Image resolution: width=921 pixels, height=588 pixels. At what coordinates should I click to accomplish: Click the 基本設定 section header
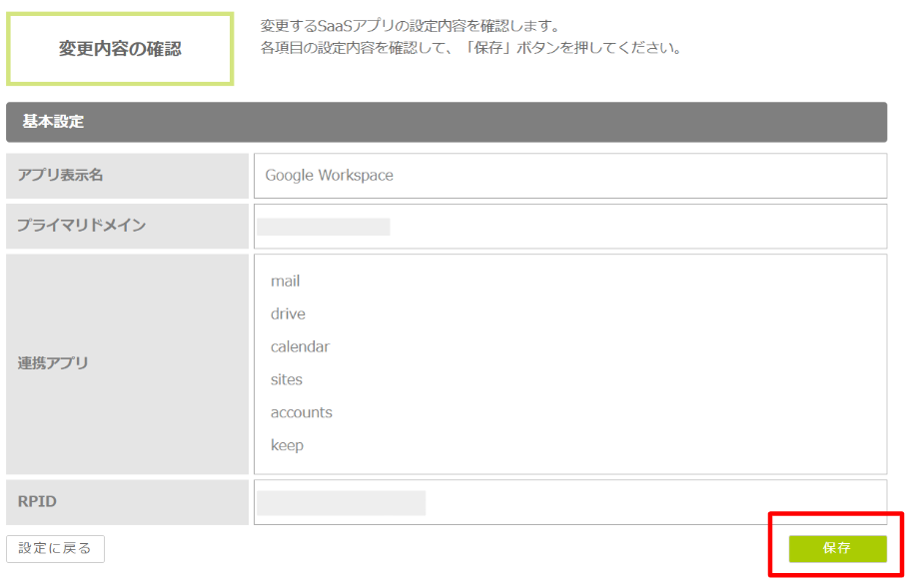(x=446, y=122)
